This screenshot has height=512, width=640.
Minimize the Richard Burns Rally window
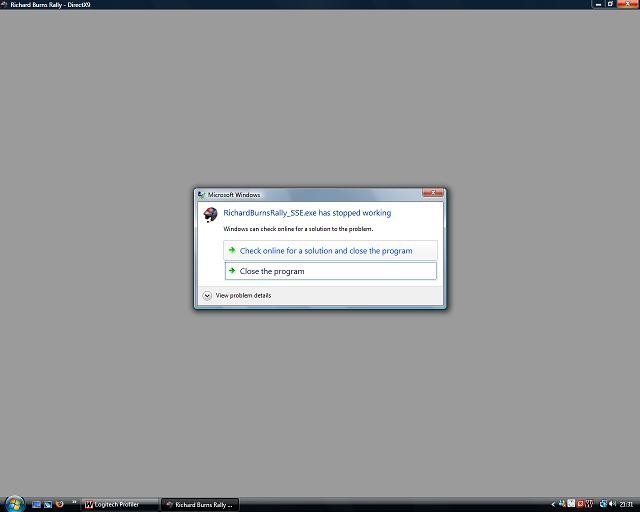(x=598, y=4)
